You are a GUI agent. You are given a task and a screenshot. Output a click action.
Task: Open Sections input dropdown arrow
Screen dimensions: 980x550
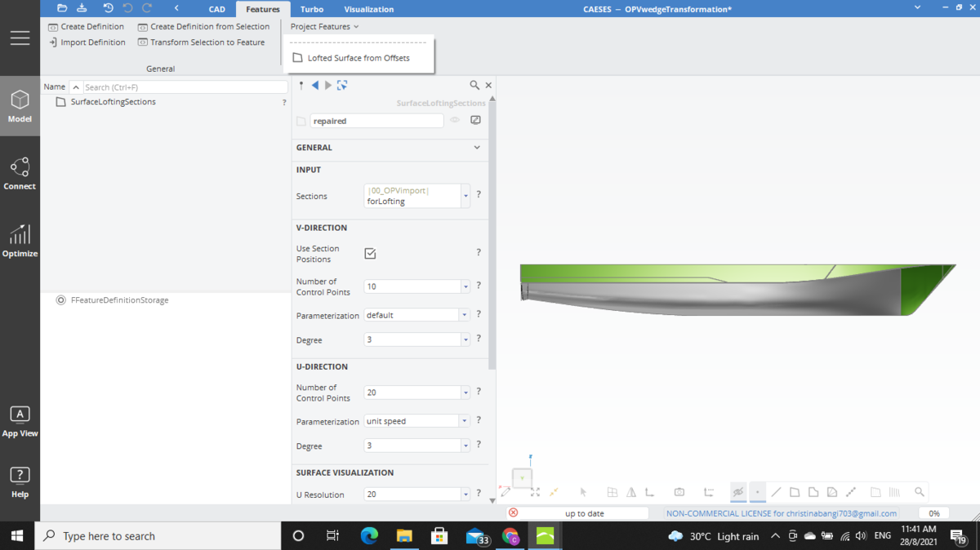tap(465, 196)
